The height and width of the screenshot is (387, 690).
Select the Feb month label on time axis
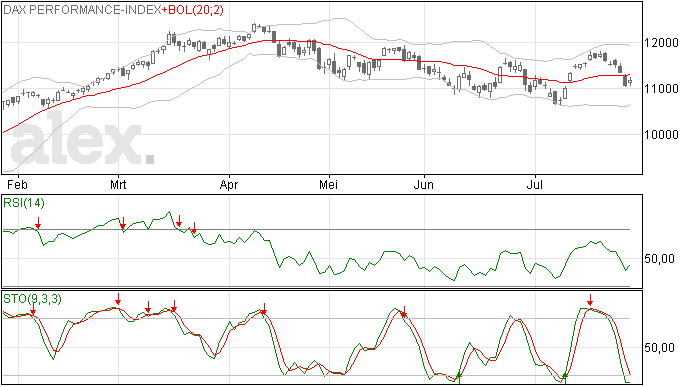[18, 184]
